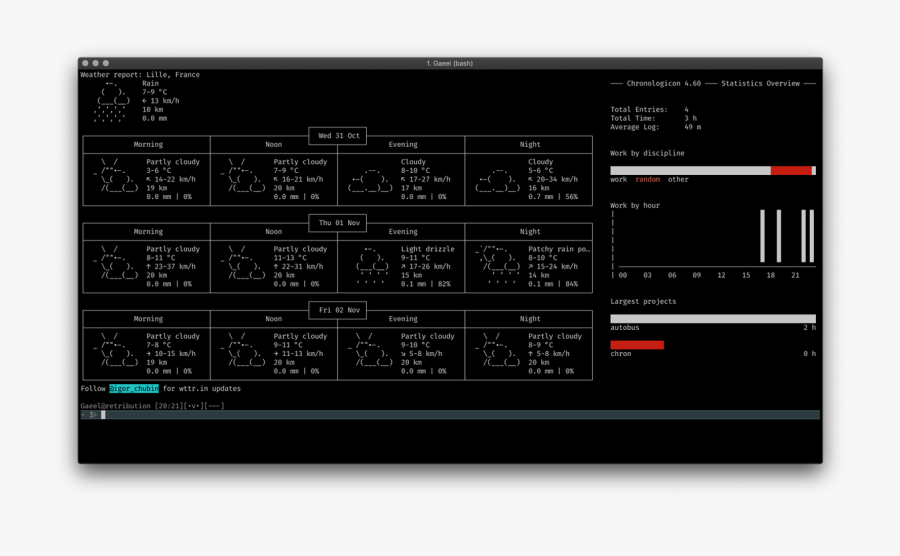Select the Thu 01 Nov date label
Viewport: 900px width, 556px height.
point(338,223)
